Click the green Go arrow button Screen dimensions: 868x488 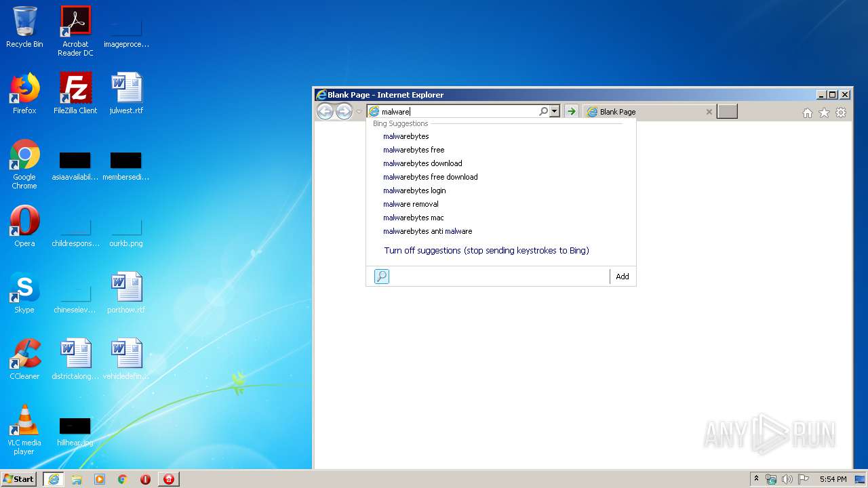point(572,112)
